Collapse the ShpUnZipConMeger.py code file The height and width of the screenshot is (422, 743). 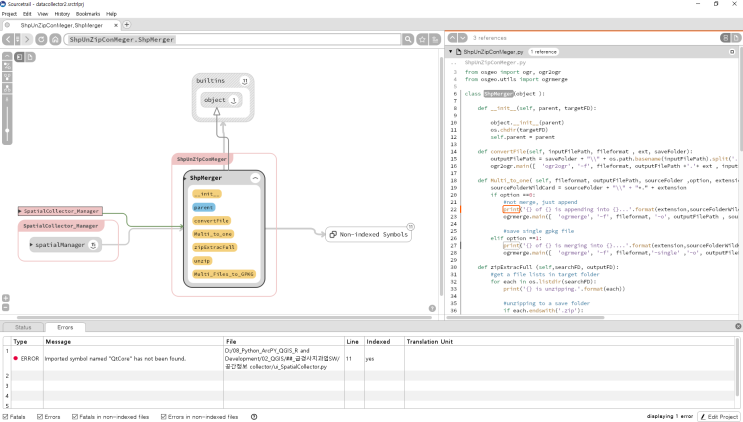(x=451, y=52)
